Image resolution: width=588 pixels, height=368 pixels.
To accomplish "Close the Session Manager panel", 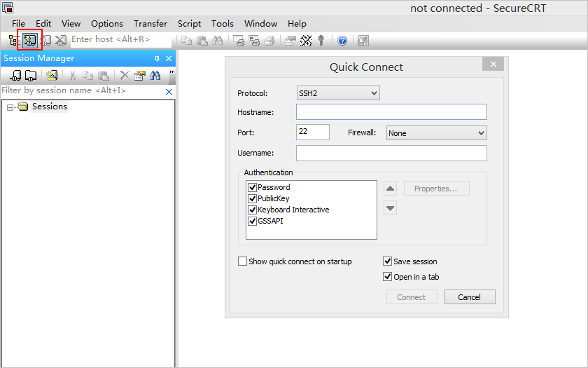I will (x=169, y=59).
